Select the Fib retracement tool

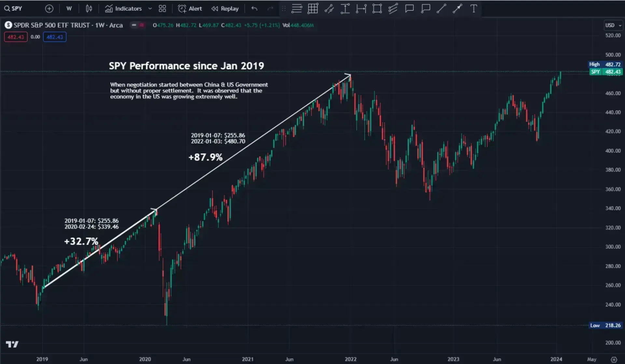(297, 9)
